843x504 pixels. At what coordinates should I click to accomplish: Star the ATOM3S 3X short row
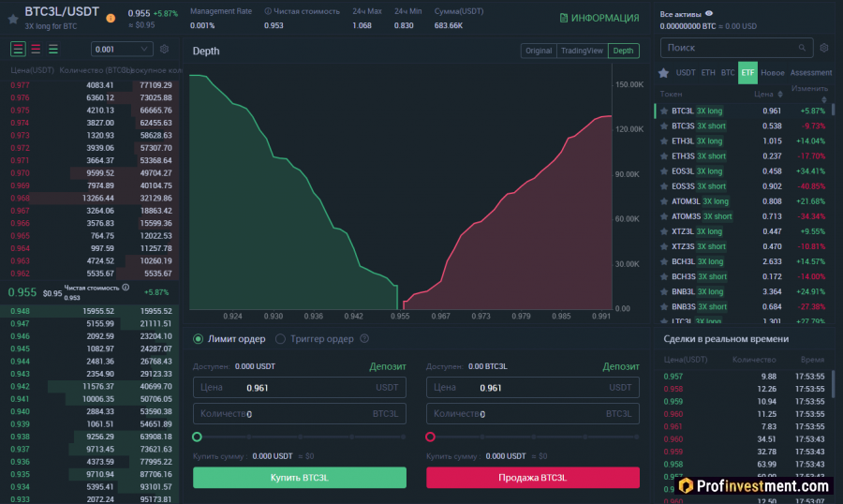[664, 216]
